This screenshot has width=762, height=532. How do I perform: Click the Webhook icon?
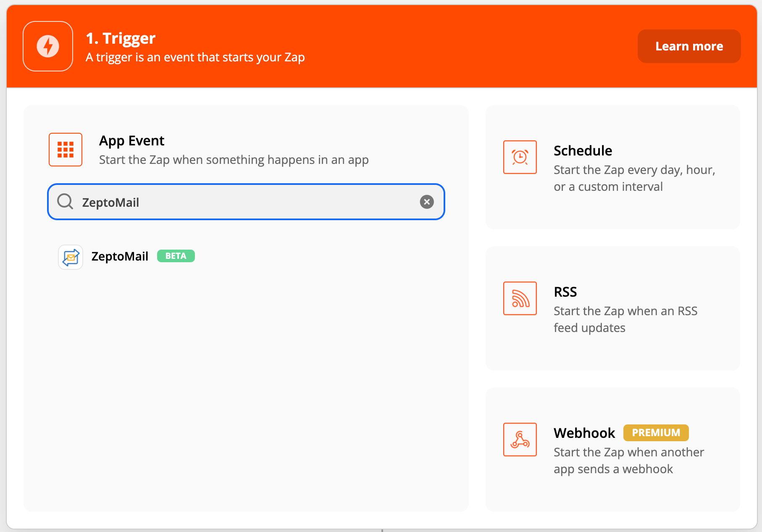click(520, 440)
